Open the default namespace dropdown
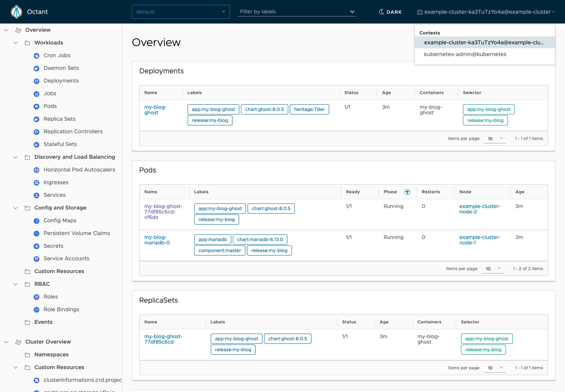This screenshot has width=565, height=392. pyautogui.click(x=180, y=12)
